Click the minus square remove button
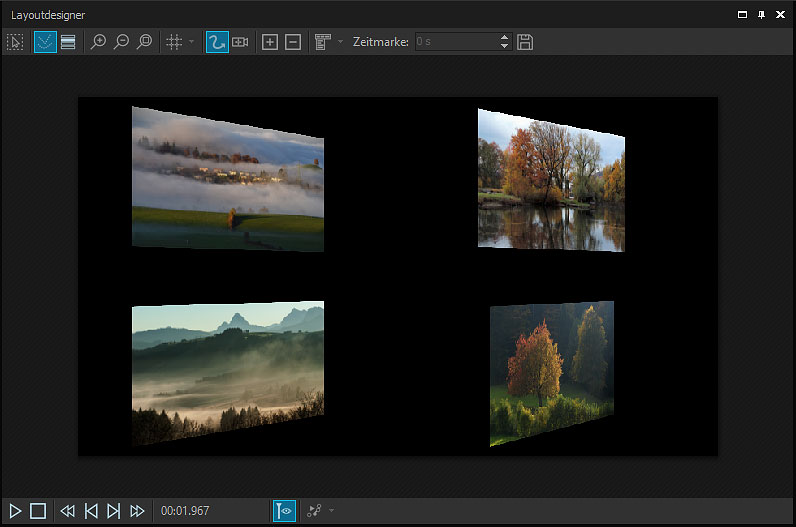796x527 pixels. pyautogui.click(x=293, y=42)
